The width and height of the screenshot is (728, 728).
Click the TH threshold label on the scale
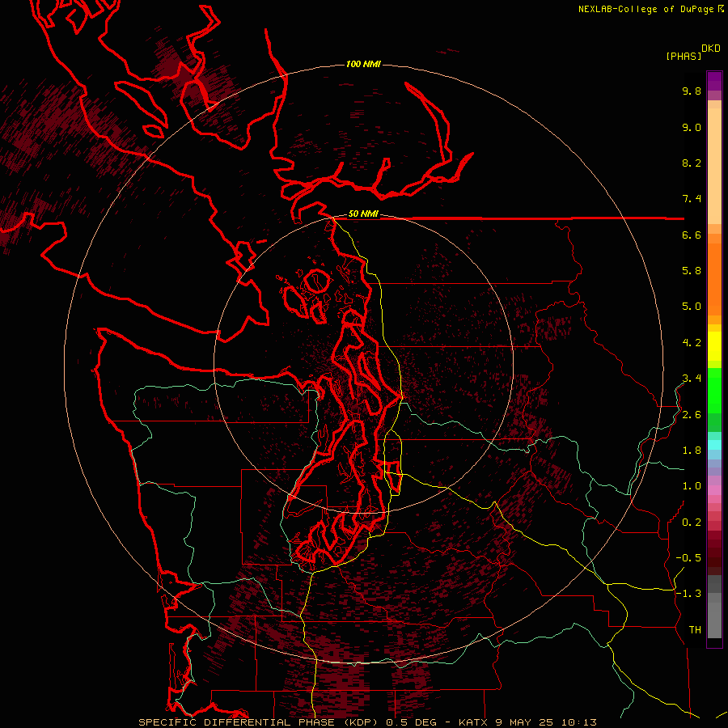point(695,630)
